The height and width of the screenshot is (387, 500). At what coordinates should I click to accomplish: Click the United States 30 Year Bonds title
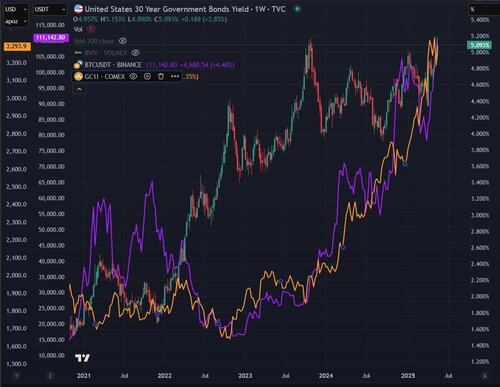click(167, 9)
